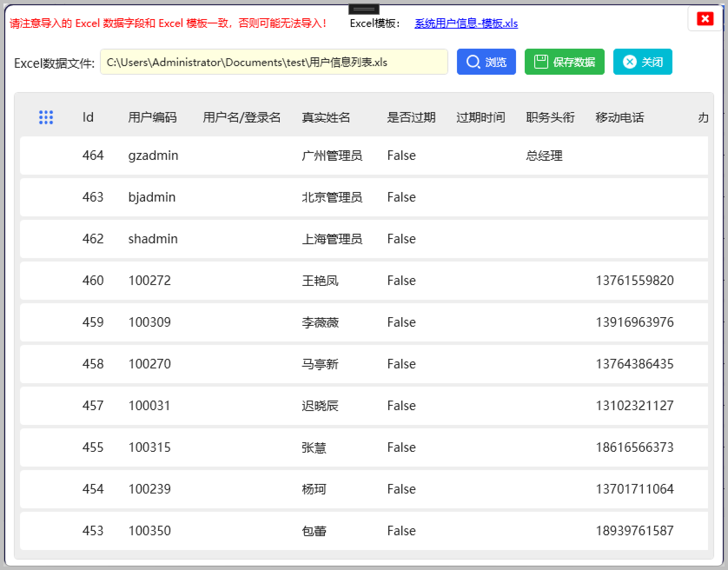The image size is (728, 570).
Task: Select Id cell 455
Action: click(93, 447)
